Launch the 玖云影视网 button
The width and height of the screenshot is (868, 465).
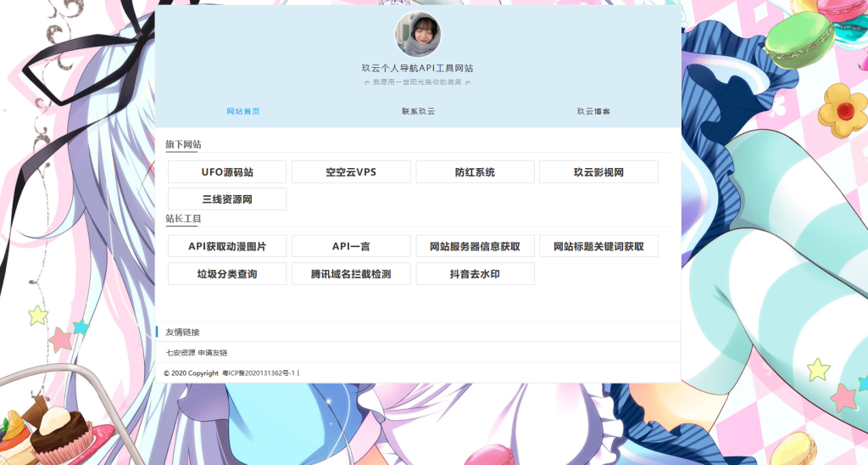click(598, 171)
